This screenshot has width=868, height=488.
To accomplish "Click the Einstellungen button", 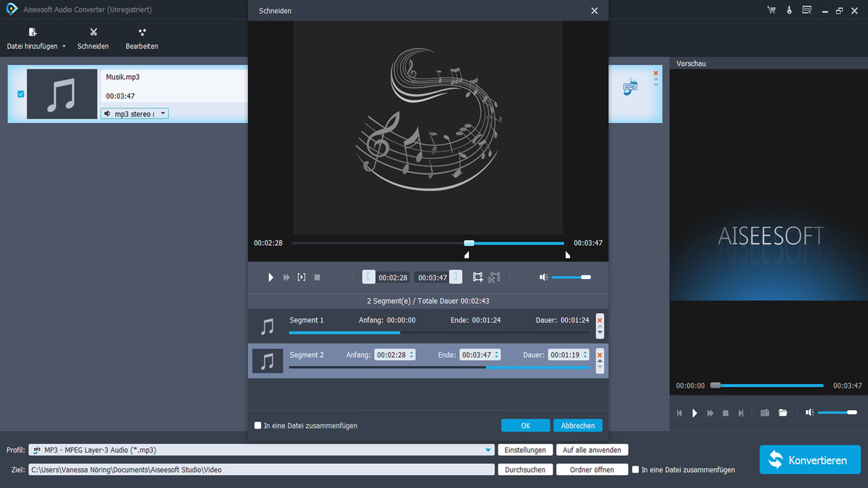I will coord(526,449).
